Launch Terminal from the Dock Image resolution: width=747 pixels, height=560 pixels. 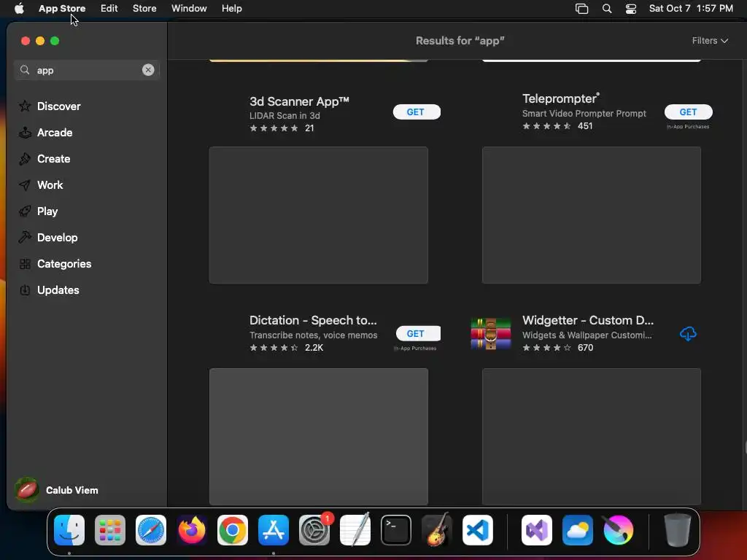[396, 530]
